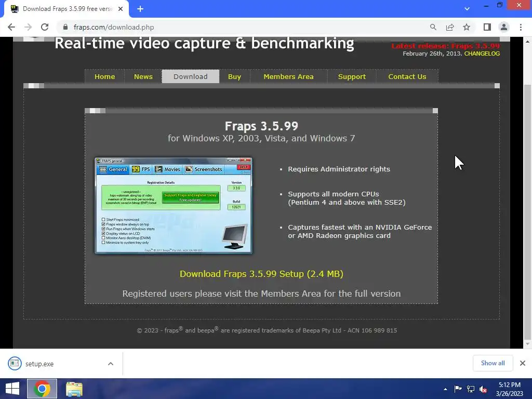Open a new browser tab
The height and width of the screenshot is (399, 532).
click(140, 9)
